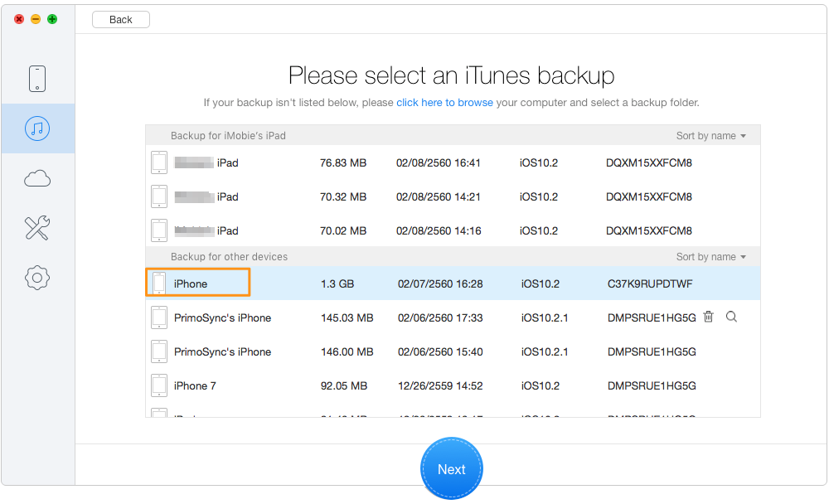The height and width of the screenshot is (504, 829).
Task: Click device icon of iPad 76.83 MB backup
Action: tap(159, 162)
